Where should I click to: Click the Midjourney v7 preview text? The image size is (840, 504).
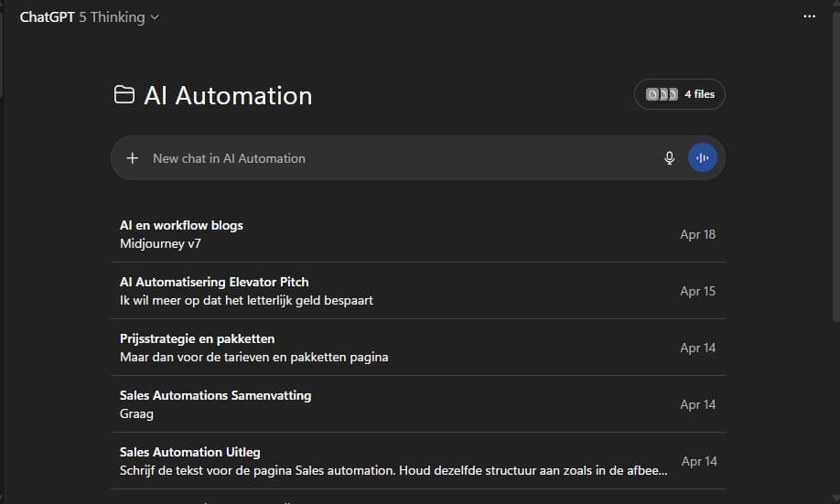(x=160, y=244)
